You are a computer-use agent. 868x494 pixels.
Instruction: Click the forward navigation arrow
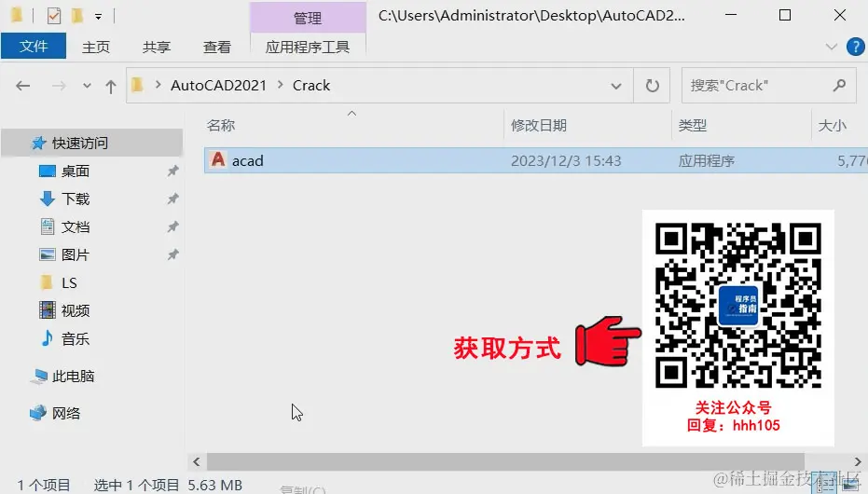point(59,86)
